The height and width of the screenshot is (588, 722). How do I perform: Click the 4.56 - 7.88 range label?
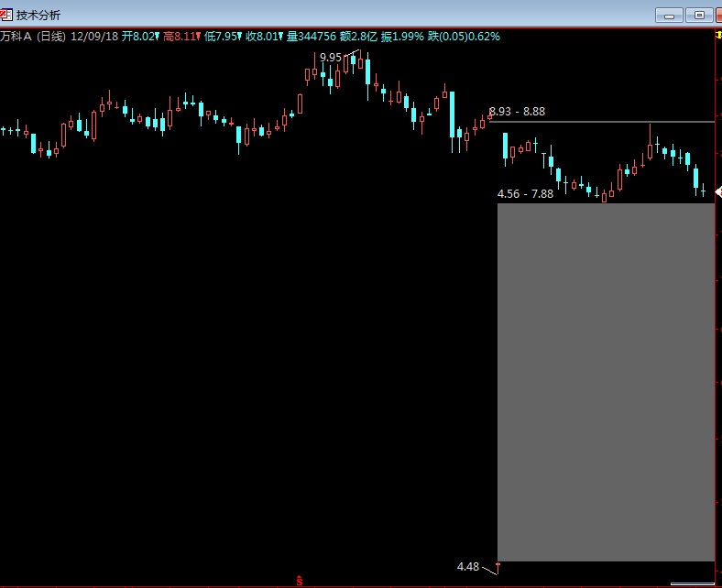pyautogui.click(x=525, y=194)
